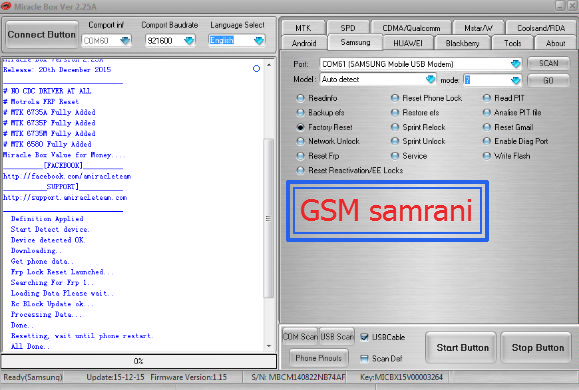
Task: Switch to the SPD tab
Action: (348, 28)
